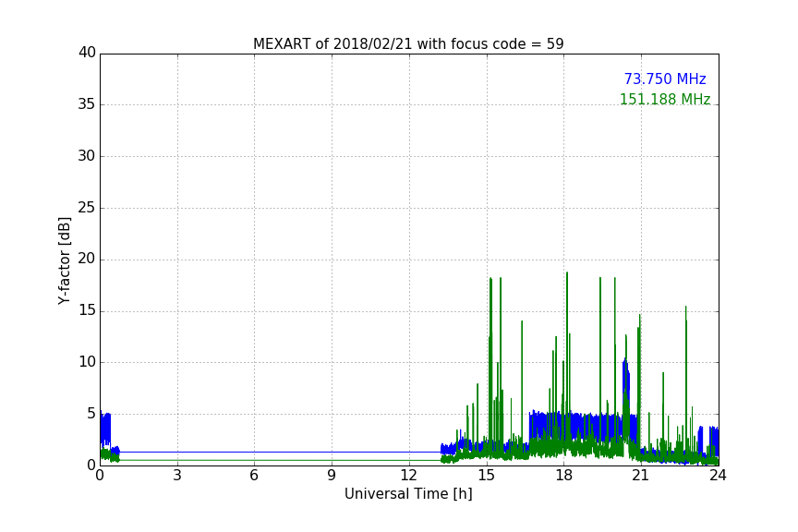798x532 pixels.
Task: Click y-axis tick label 40
Action: [x=87, y=53]
